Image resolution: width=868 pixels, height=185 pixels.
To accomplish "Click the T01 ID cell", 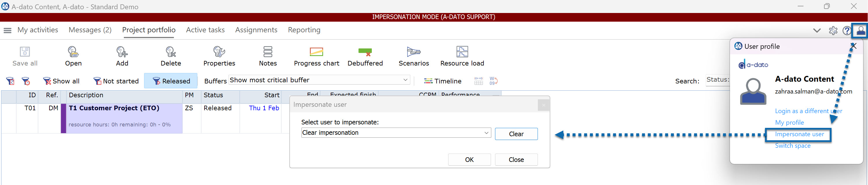I will tap(30, 108).
